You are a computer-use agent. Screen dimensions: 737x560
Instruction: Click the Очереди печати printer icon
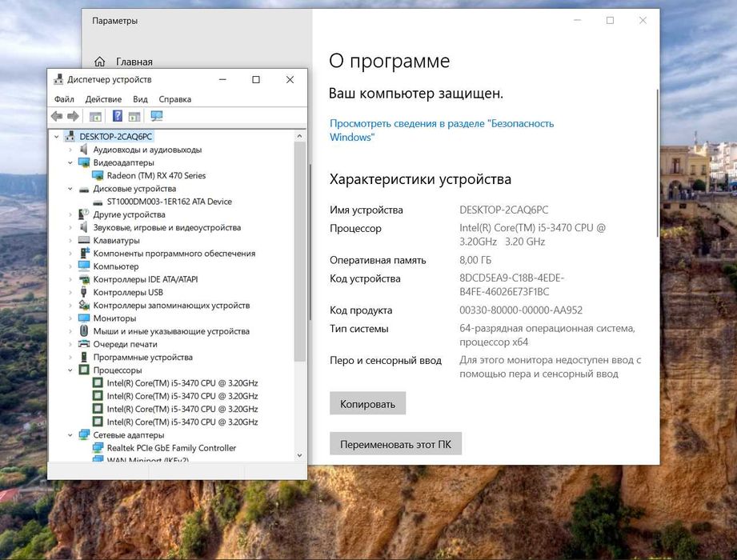click(x=84, y=344)
